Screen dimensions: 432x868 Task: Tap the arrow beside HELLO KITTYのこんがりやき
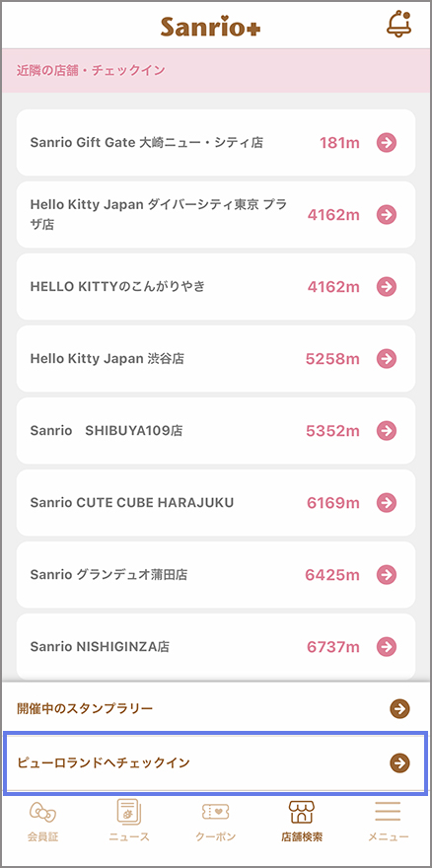(387, 287)
